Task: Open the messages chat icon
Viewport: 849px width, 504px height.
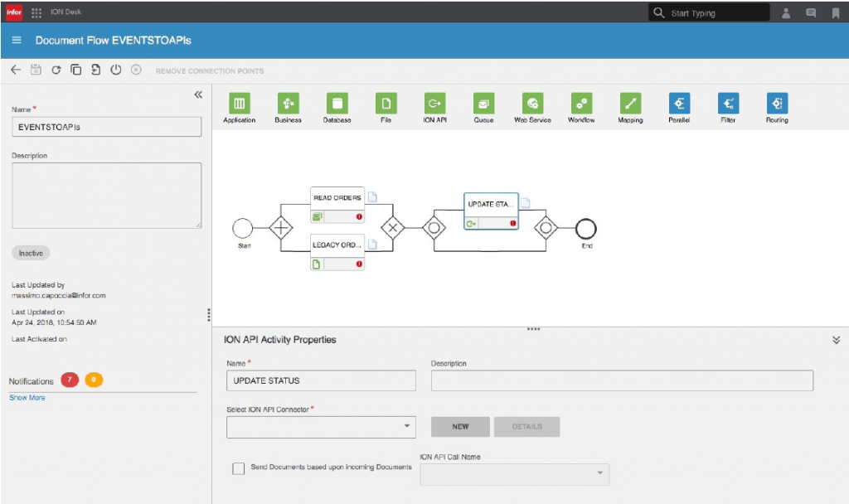Action: point(811,13)
